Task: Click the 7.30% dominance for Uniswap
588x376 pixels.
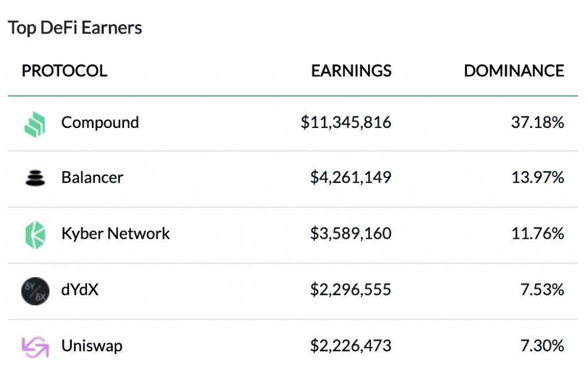Action: tap(542, 346)
